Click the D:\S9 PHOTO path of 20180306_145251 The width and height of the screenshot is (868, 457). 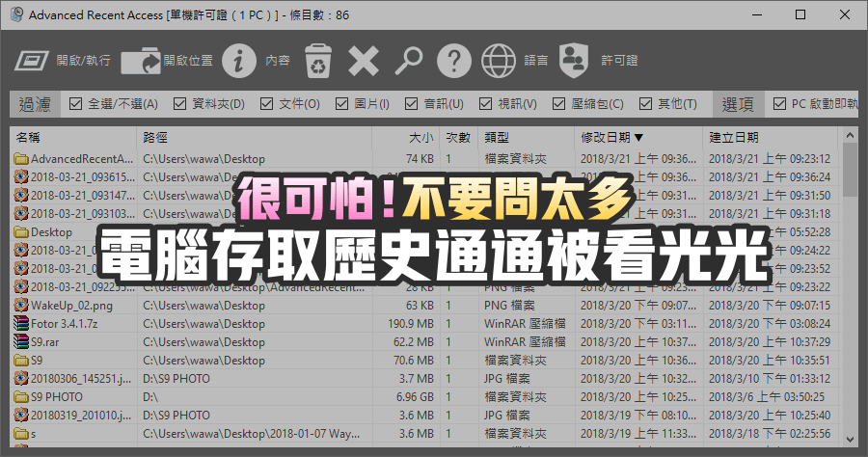176,379
